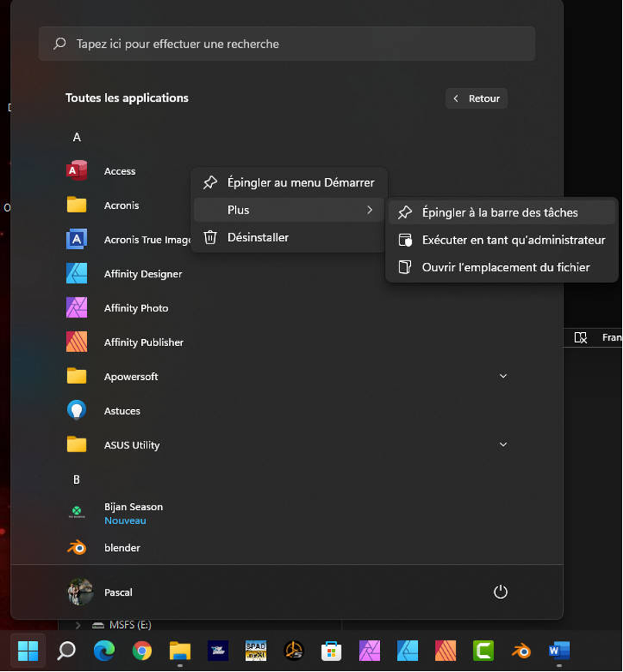Launch the Bijan Season game
The image size is (623, 672).
point(132,506)
